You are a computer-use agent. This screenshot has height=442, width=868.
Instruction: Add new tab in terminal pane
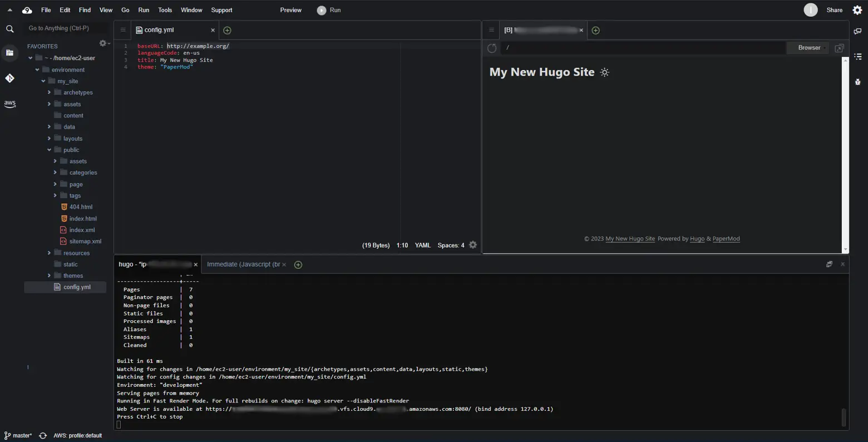298,264
